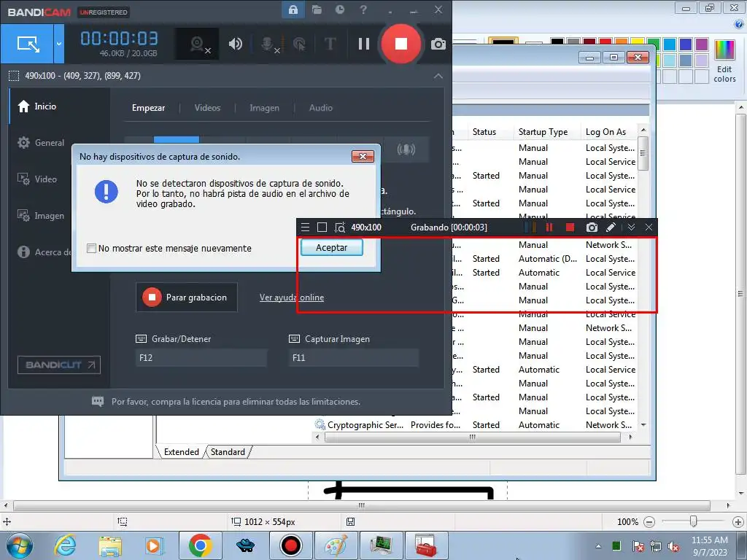Image resolution: width=747 pixels, height=560 pixels.
Task: Switch to Standard tab in Services
Action: 228,452
